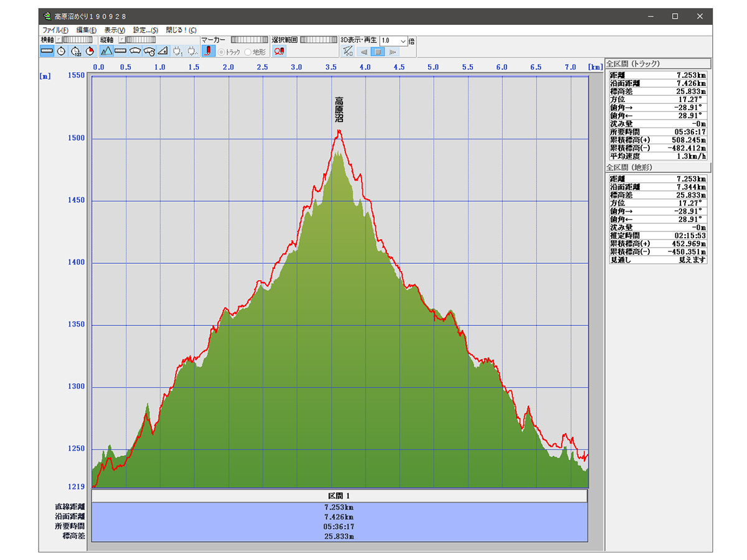Screen dimensions: 747x560
Task: Select the トラック radio button
Action: coord(222,52)
